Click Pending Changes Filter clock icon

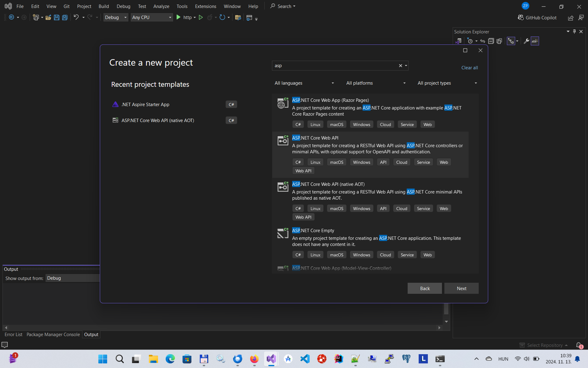pos(470,41)
